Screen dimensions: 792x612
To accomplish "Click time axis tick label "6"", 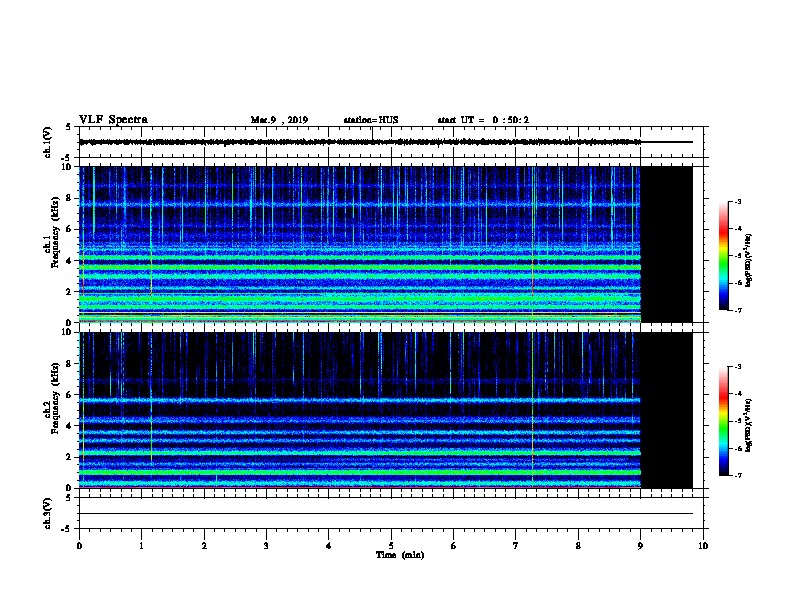I will pyautogui.click(x=453, y=546).
